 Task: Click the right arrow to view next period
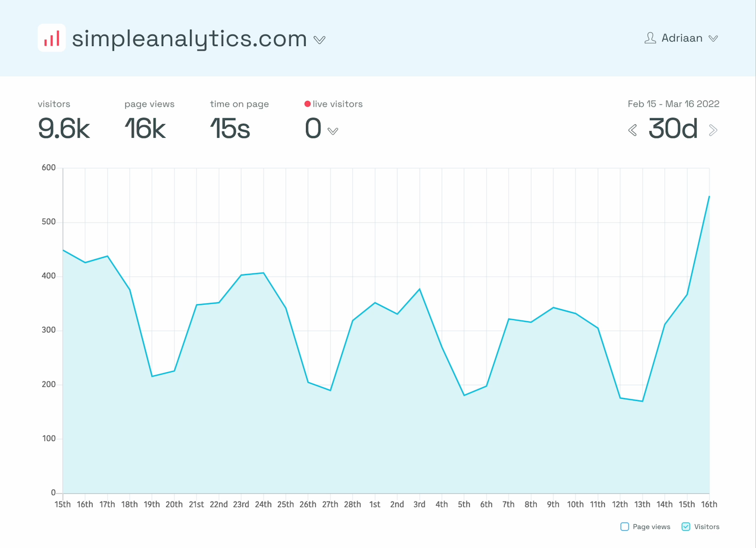713,130
